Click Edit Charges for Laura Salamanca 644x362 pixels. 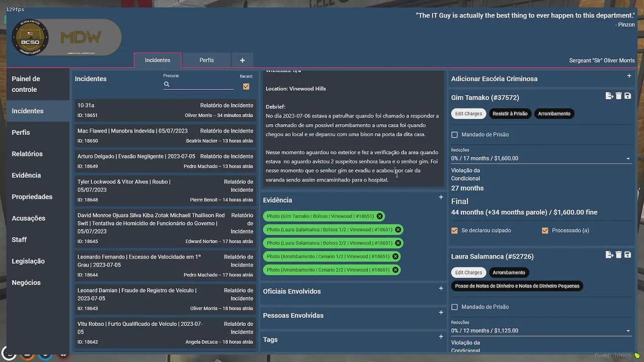468,273
